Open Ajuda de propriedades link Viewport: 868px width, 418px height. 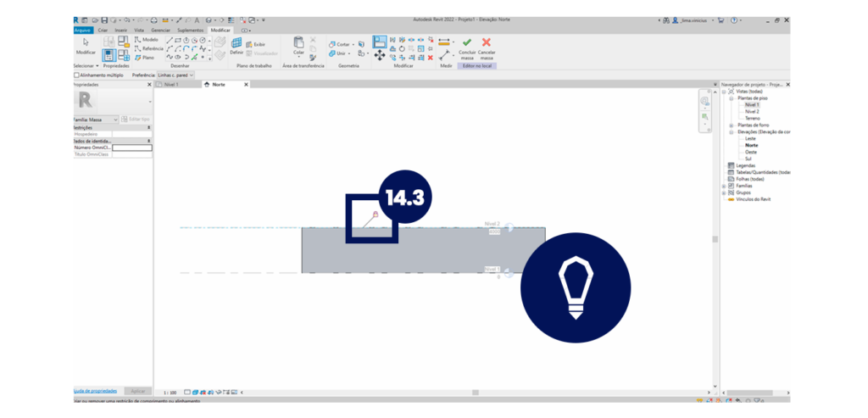click(95, 391)
